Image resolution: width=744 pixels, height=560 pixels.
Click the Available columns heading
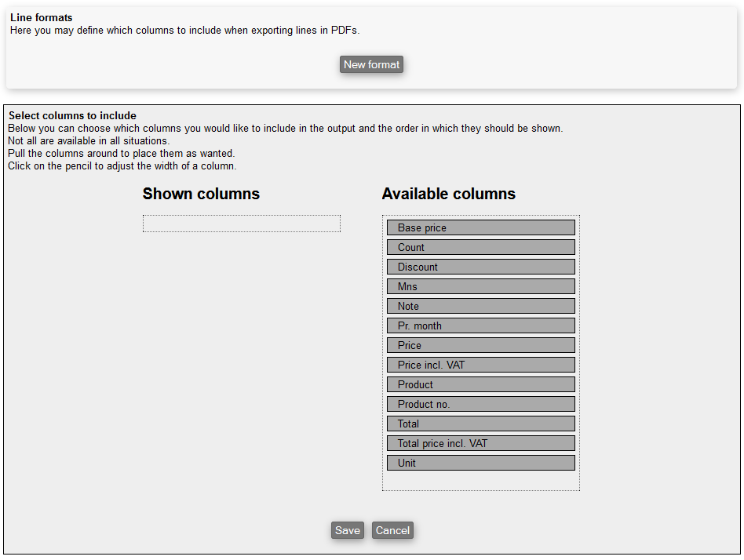[448, 194]
